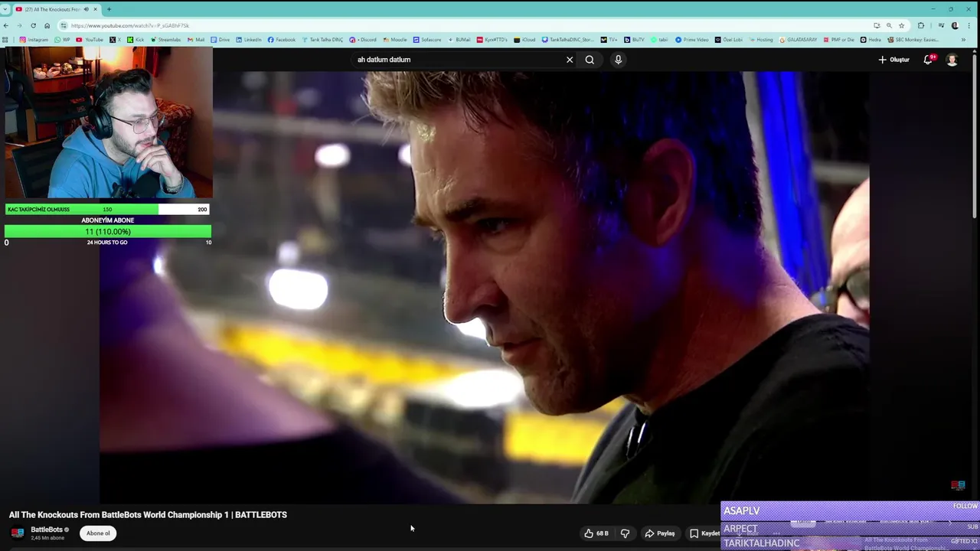Reload the current page

click(33, 25)
